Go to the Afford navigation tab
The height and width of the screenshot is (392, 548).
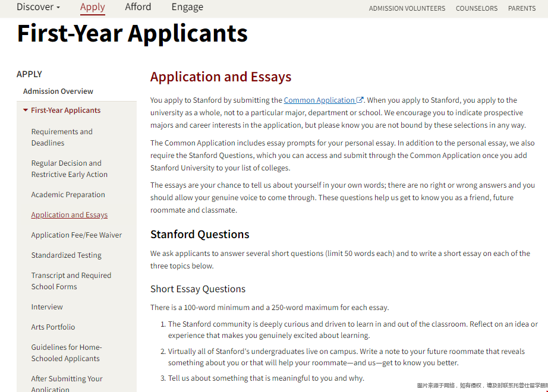tap(138, 7)
